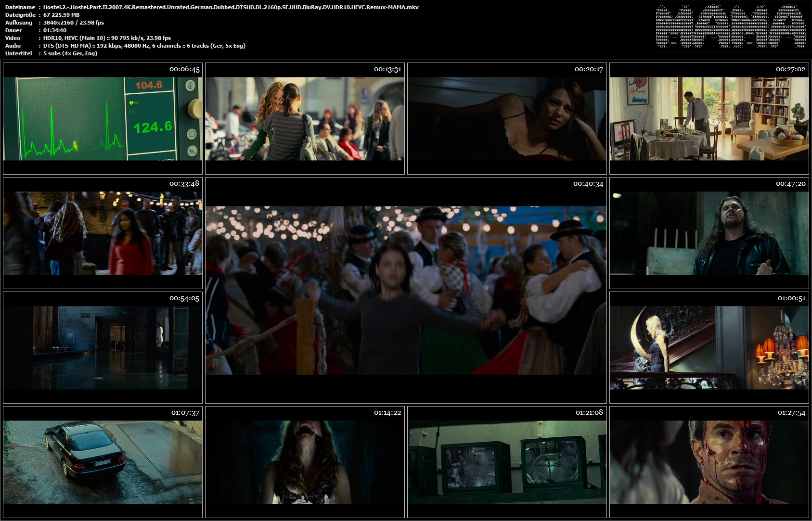Click the subtitle info 5 subs (4x Ger, Eng)

pos(70,53)
